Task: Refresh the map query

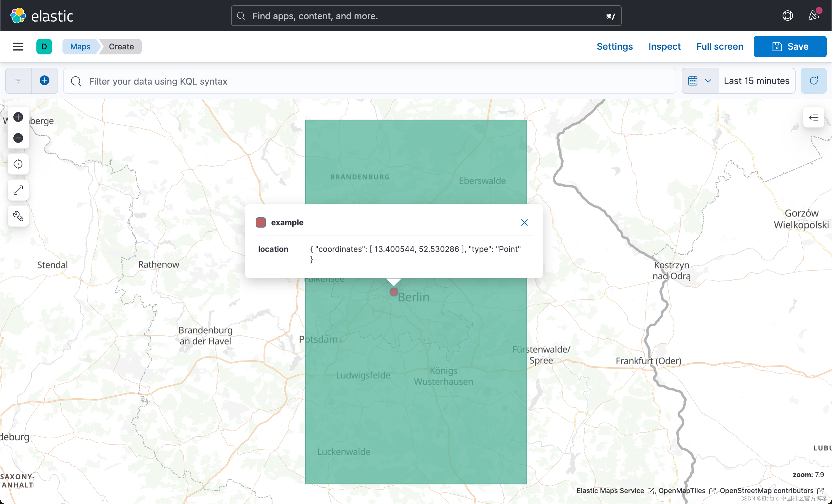Action: 814,81
